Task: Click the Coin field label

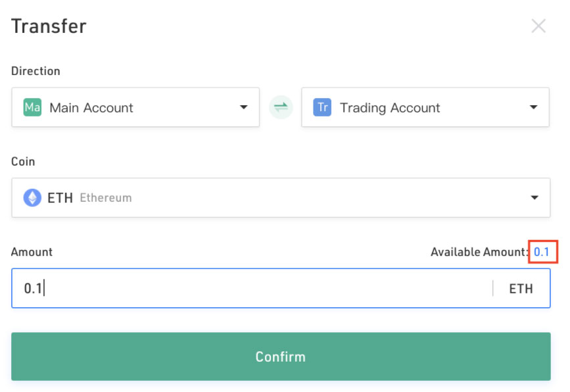Action: [x=23, y=161]
